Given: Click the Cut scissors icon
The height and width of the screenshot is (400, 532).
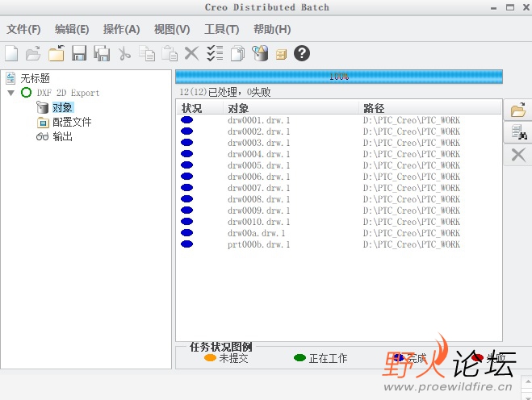Looking at the screenshot, I should coord(124,54).
